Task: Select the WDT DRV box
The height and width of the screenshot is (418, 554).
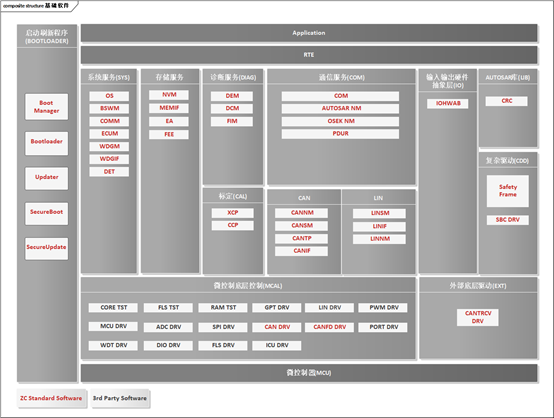Action: [x=113, y=345]
